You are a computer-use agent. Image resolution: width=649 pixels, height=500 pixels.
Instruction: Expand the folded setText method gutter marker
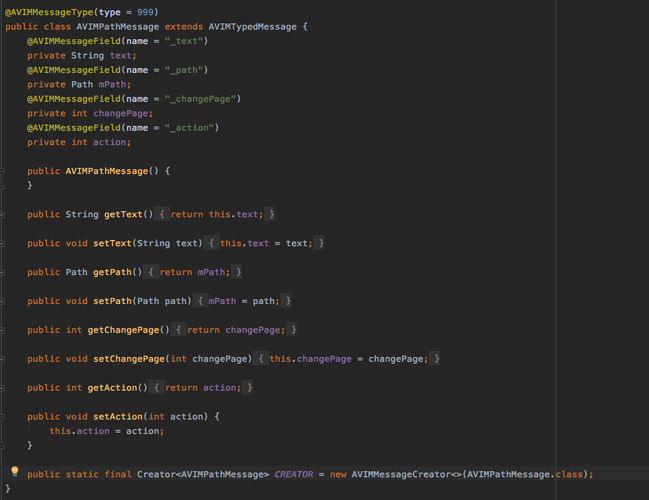pos(2,243)
